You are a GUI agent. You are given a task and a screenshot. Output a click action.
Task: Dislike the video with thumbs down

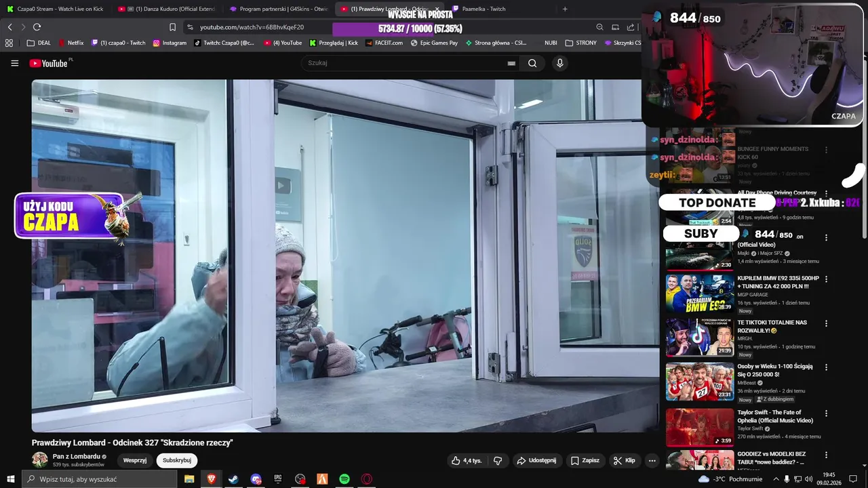coord(498,460)
